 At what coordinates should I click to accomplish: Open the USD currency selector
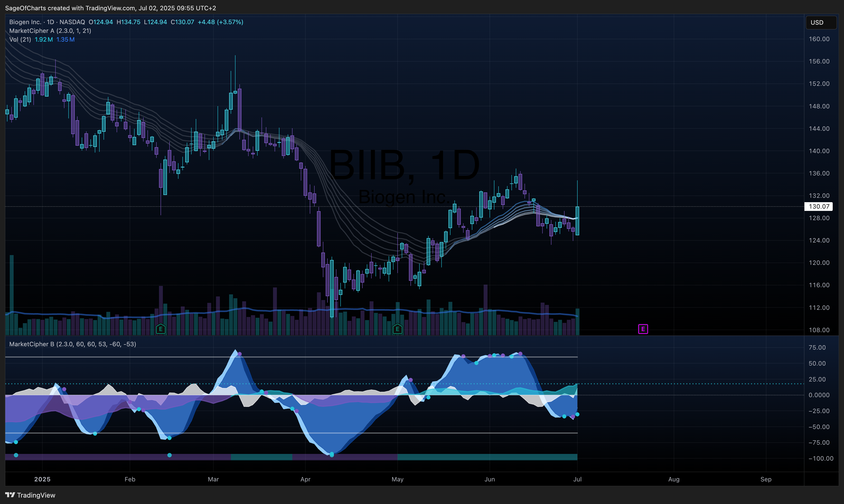[821, 22]
